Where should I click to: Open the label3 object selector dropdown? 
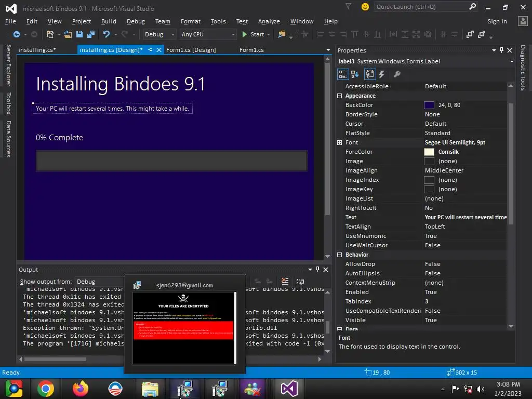pyautogui.click(x=512, y=61)
